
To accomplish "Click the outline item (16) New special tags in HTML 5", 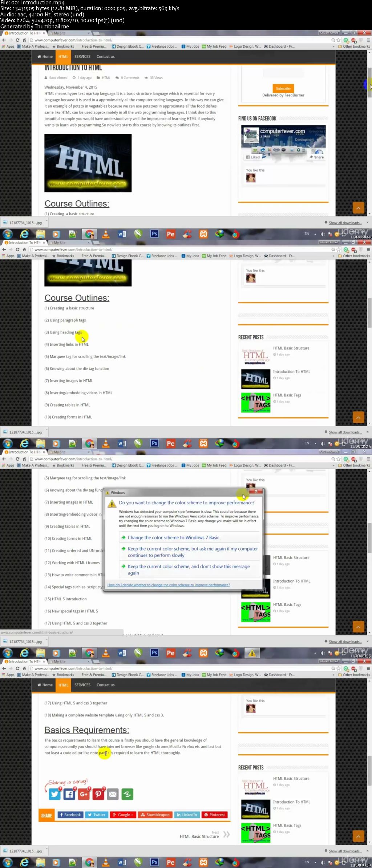I will 71,611.
